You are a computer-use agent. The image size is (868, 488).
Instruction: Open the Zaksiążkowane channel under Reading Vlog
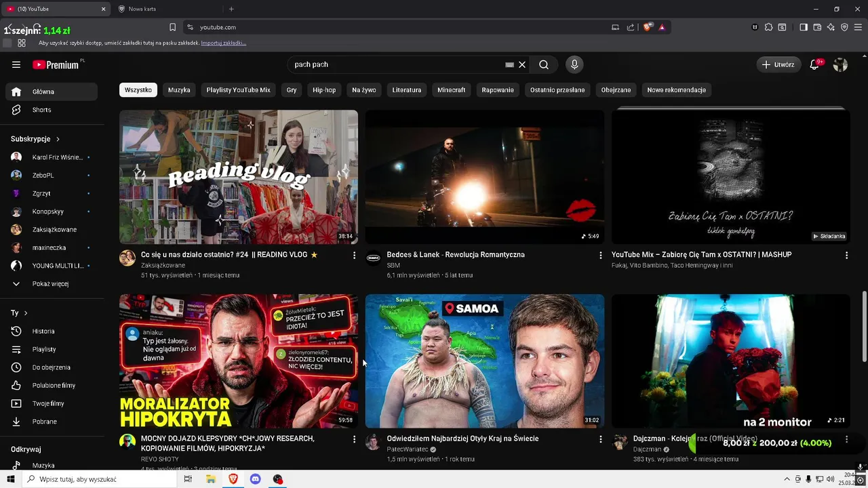pos(163,265)
